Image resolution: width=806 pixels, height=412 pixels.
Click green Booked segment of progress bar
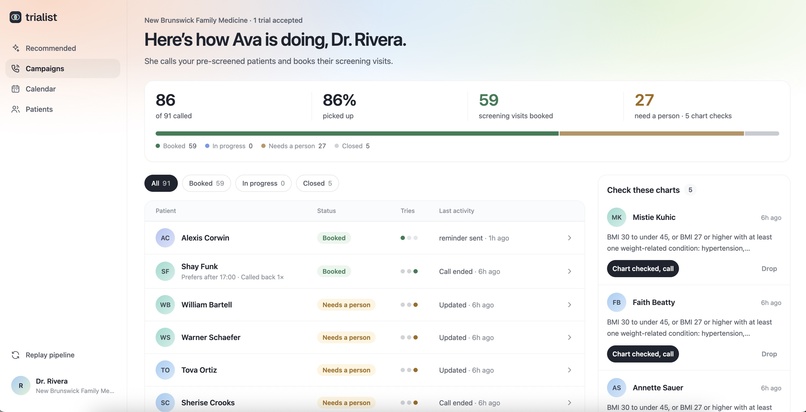pyautogui.click(x=357, y=134)
